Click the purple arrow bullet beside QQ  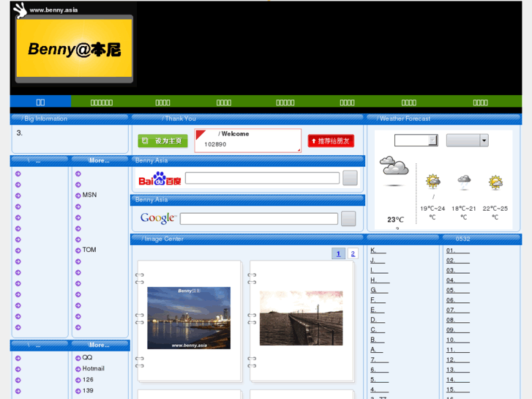coord(78,358)
